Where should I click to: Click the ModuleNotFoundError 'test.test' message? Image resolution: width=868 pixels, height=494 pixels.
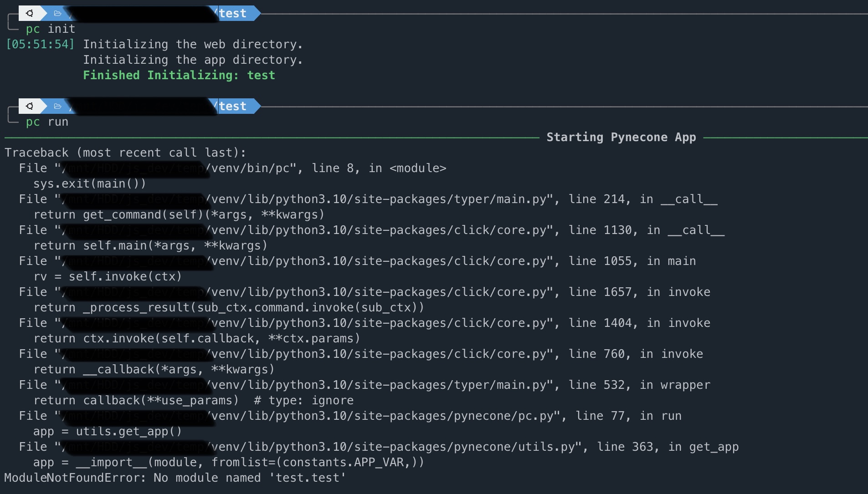175,478
